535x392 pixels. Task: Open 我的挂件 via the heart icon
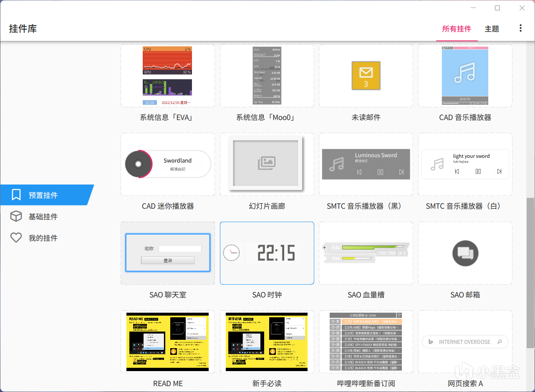tap(16, 238)
